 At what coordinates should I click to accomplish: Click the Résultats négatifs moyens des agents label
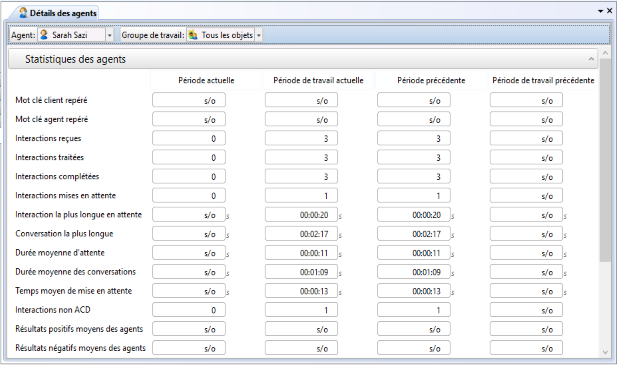coord(80,348)
